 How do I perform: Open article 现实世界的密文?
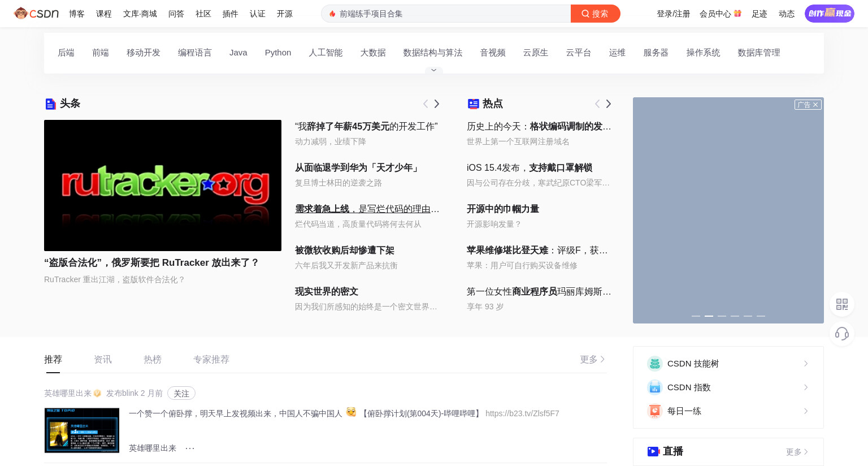tap(327, 291)
